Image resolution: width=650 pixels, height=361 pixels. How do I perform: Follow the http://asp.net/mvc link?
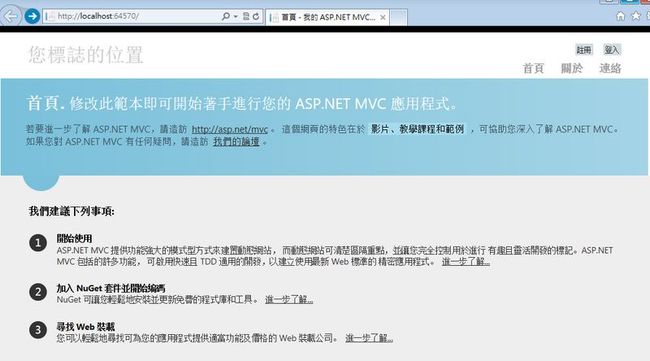point(230,129)
